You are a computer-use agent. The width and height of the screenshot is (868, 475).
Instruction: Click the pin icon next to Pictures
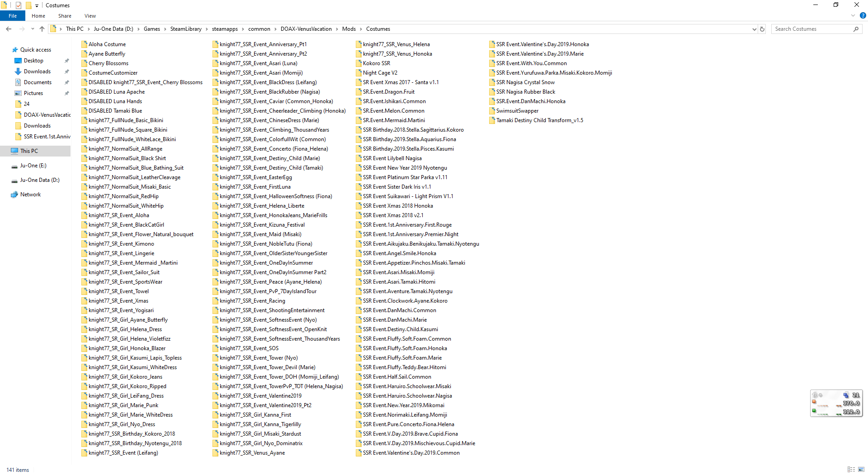point(67,93)
